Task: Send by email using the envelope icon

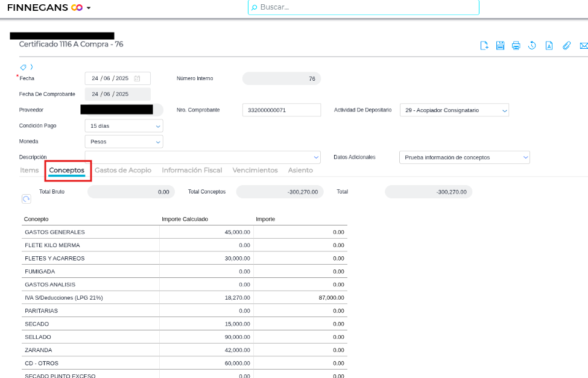Action: [583, 46]
